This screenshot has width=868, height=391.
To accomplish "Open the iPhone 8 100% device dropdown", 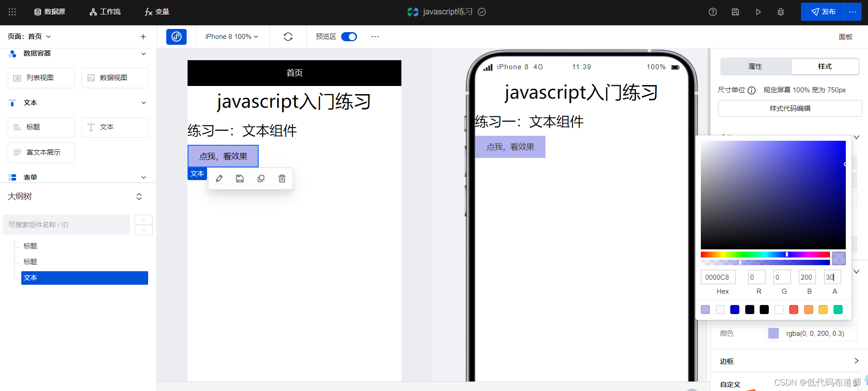I will tap(231, 37).
